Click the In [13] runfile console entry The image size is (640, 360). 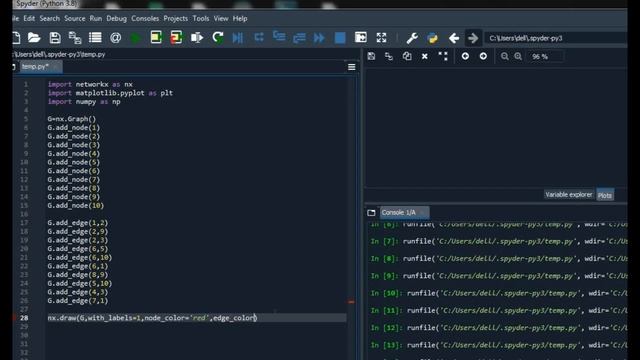[498, 345]
